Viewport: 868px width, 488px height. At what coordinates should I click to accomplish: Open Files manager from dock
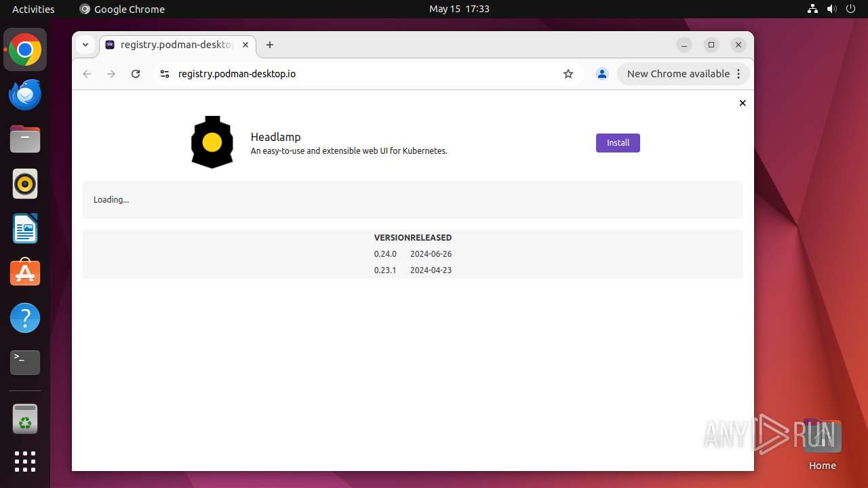(25, 140)
